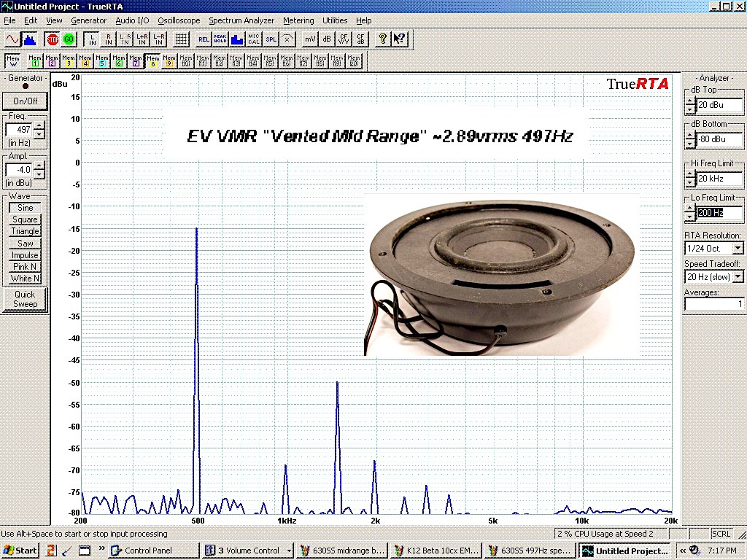747x560 pixels.
Task: Select the Pink N noise waveform
Action: [x=25, y=267]
